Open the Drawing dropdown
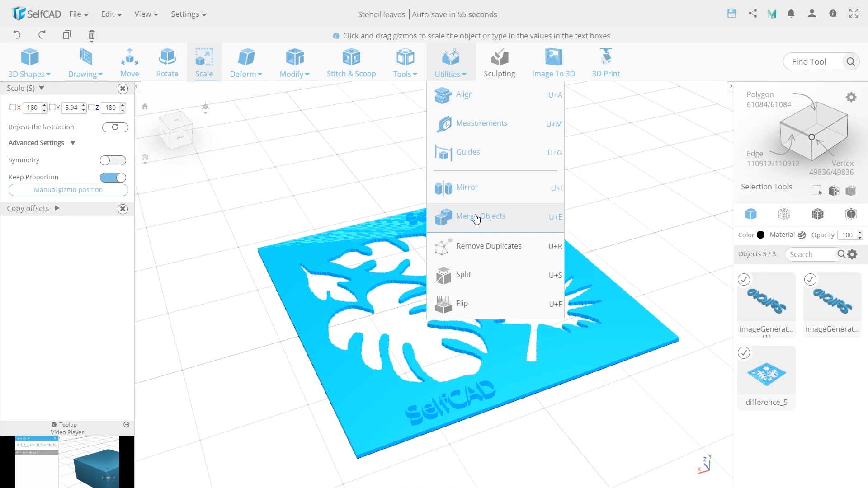Viewport: 868px width, 488px height. [85, 63]
